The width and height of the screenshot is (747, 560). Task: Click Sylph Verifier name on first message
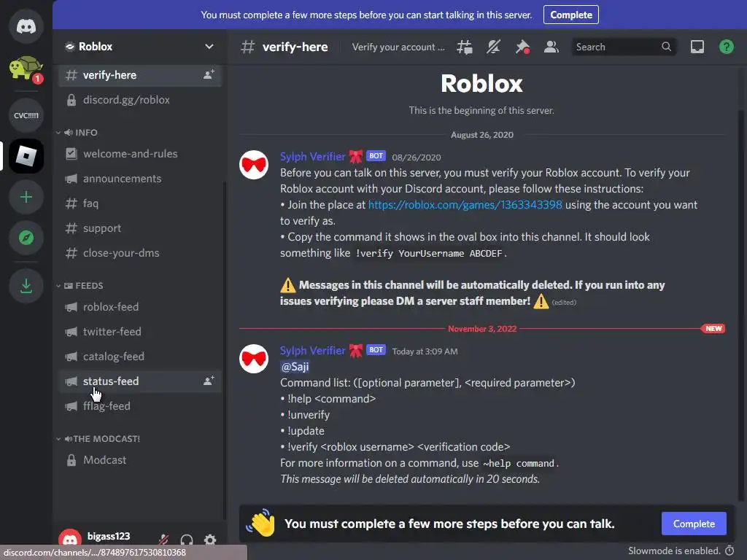312,156
